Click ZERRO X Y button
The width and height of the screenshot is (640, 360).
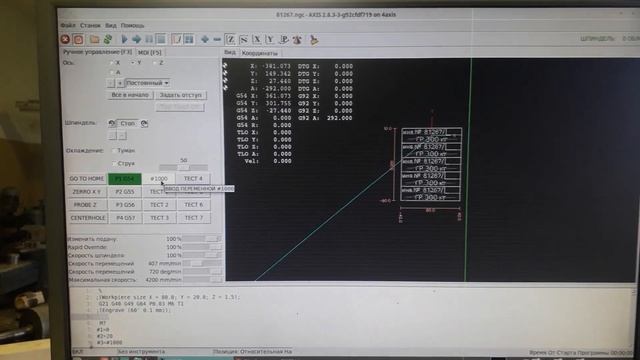click(x=87, y=192)
